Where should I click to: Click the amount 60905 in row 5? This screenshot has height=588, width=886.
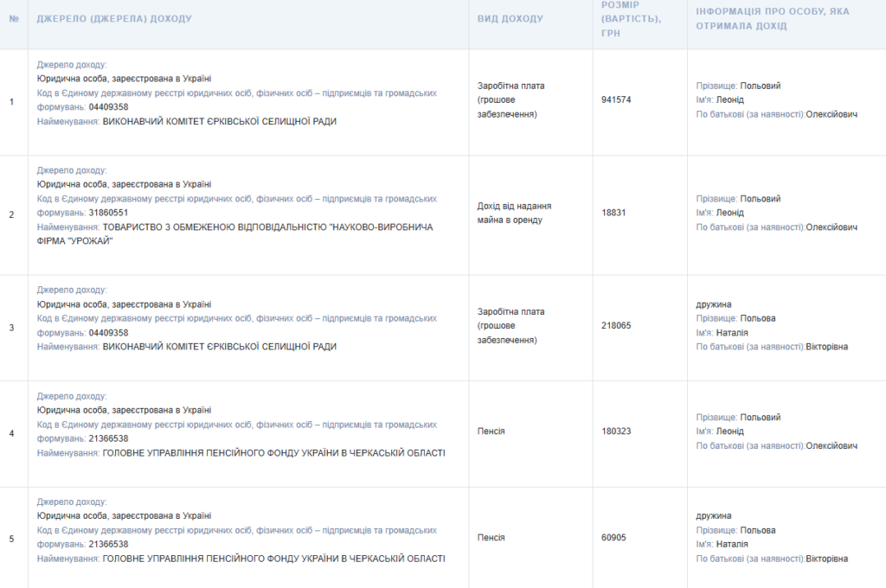(613, 538)
